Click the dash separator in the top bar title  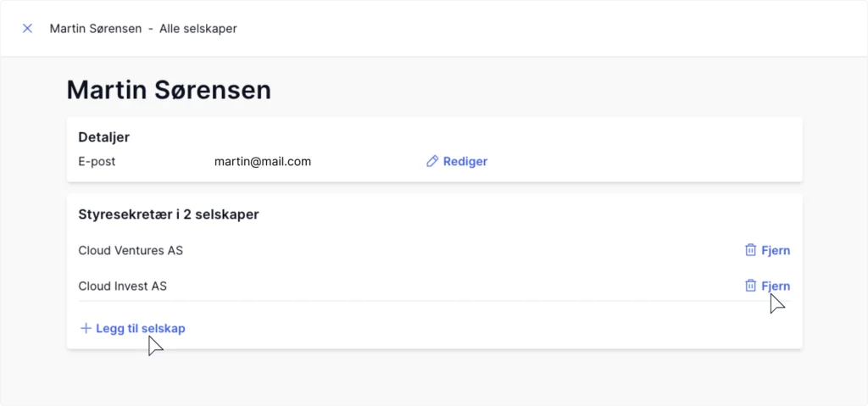pos(150,28)
